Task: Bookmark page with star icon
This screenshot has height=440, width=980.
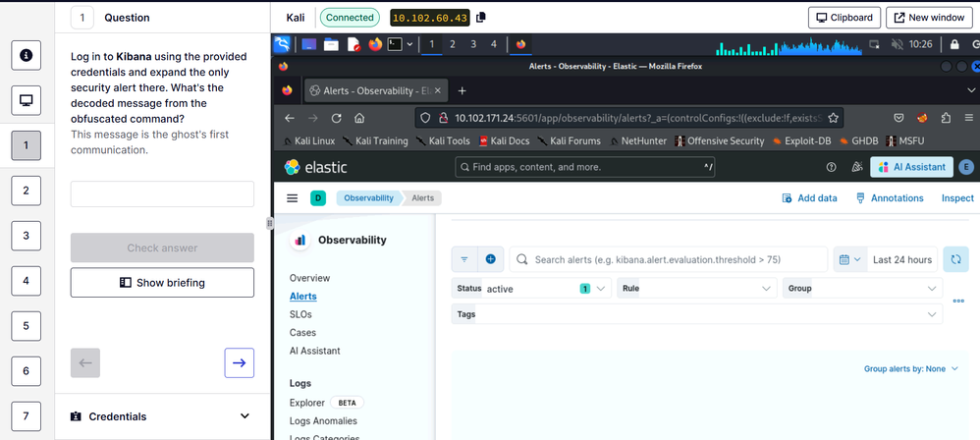Action: click(x=833, y=118)
